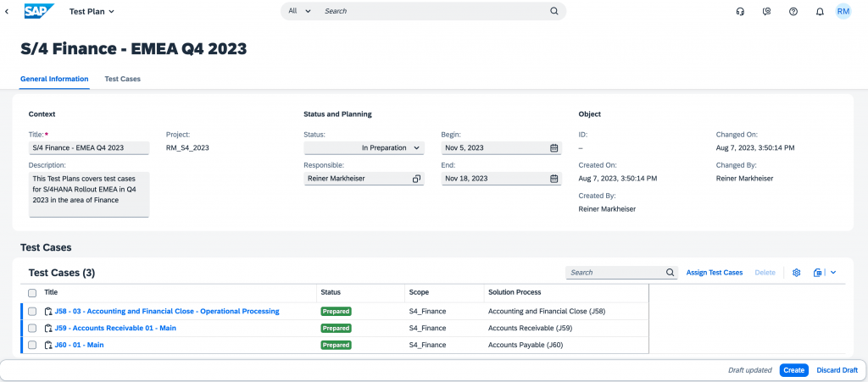This screenshot has width=868, height=382.
Task: Open notifications bell
Action: point(820,11)
